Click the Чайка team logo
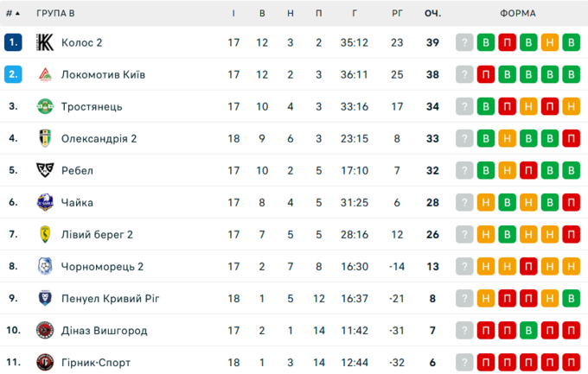 click(x=45, y=202)
